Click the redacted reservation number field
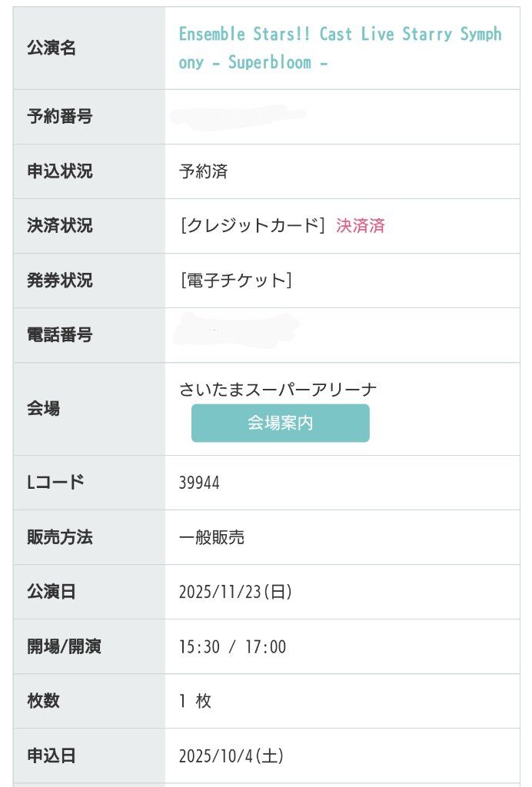Screen dimensions: 532x787 pos(238,117)
